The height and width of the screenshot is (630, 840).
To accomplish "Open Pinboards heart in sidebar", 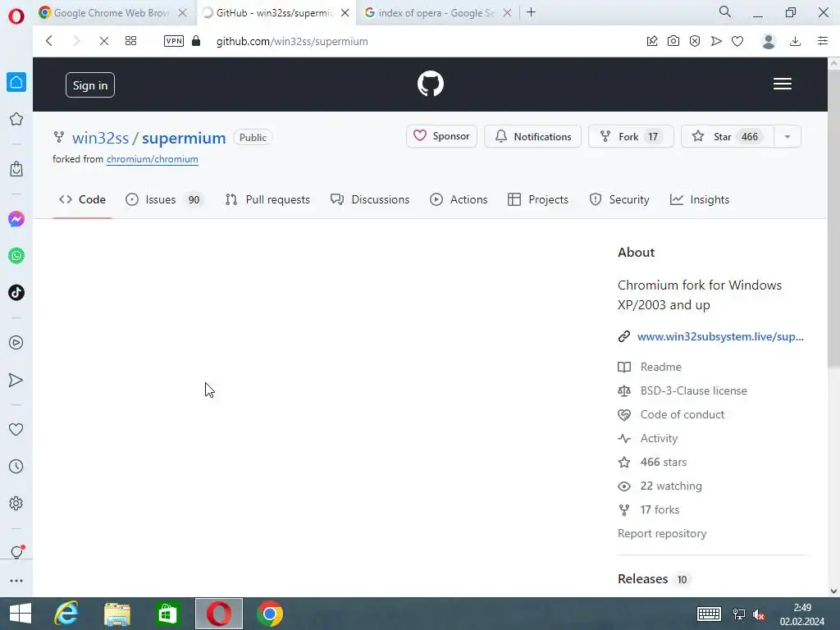I will click(16, 429).
